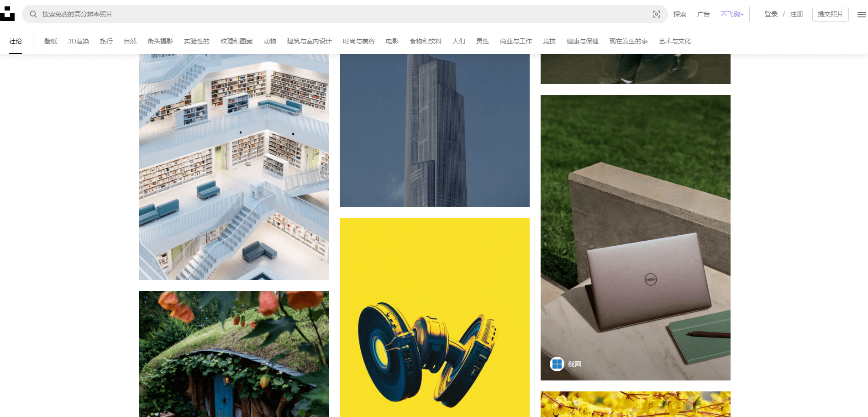Focus the search free high-resolution photos field

point(345,14)
